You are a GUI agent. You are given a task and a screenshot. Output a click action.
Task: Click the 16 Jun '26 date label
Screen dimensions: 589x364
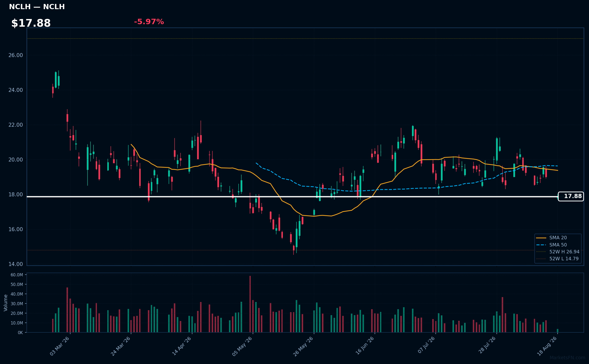click(365, 346)
